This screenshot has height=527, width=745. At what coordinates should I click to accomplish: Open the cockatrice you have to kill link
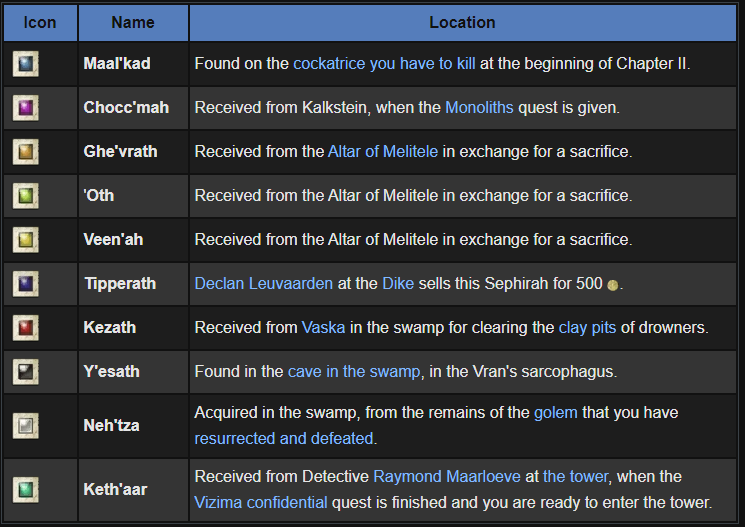pyautogui.click(x=384, y=64)
